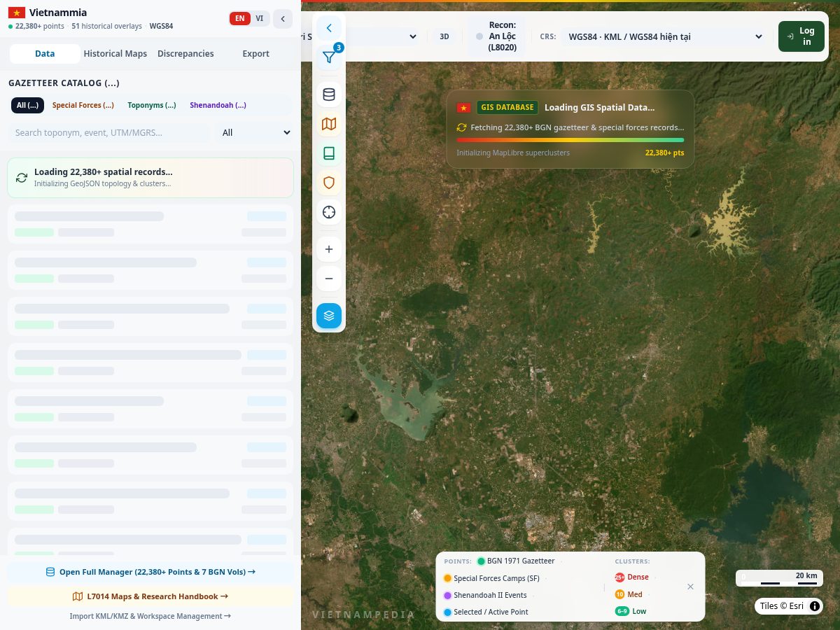
Task: Toggle the 3D map view
Action: [x=444, y=36]
